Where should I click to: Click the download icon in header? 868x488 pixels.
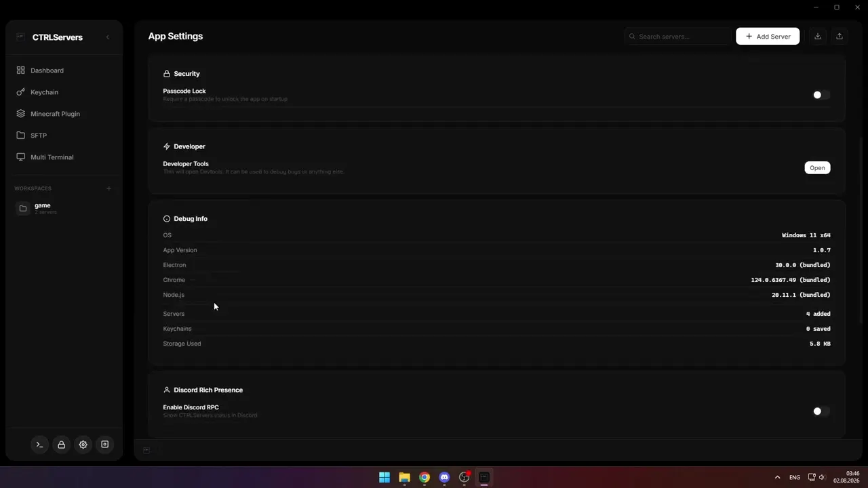click(x=818, y=37)
